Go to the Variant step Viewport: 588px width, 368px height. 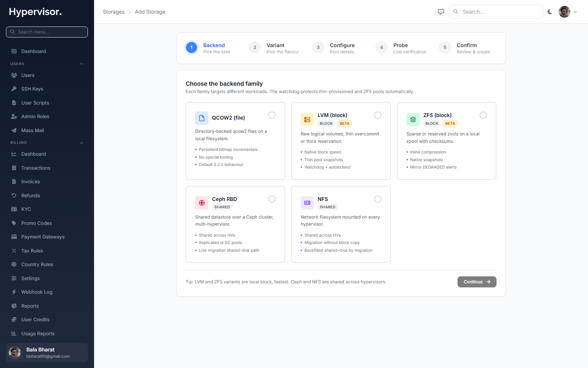pyautogui.click(x=274, y=48)
